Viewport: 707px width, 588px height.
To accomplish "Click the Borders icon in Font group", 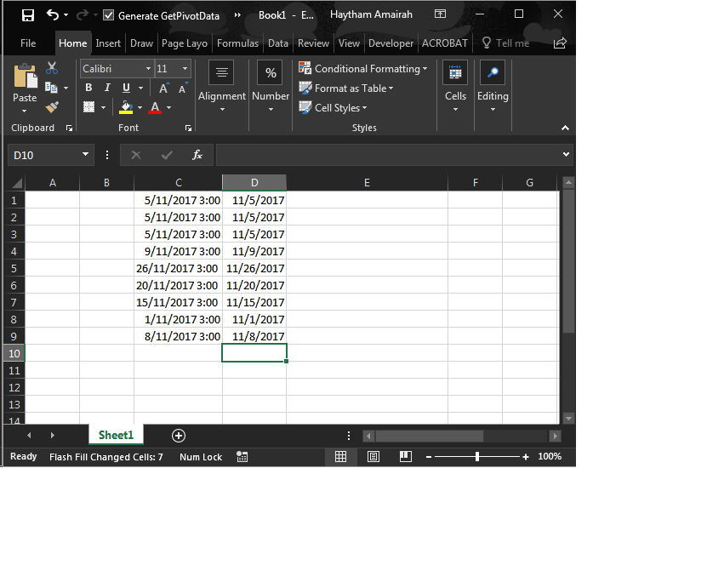I will tap(88, 107).
